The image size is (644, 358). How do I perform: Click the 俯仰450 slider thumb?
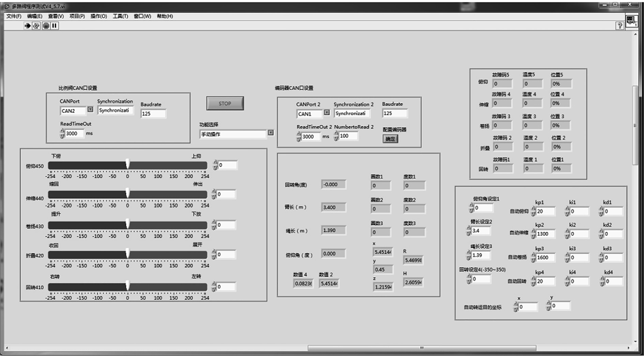click(x=127, y=164)
